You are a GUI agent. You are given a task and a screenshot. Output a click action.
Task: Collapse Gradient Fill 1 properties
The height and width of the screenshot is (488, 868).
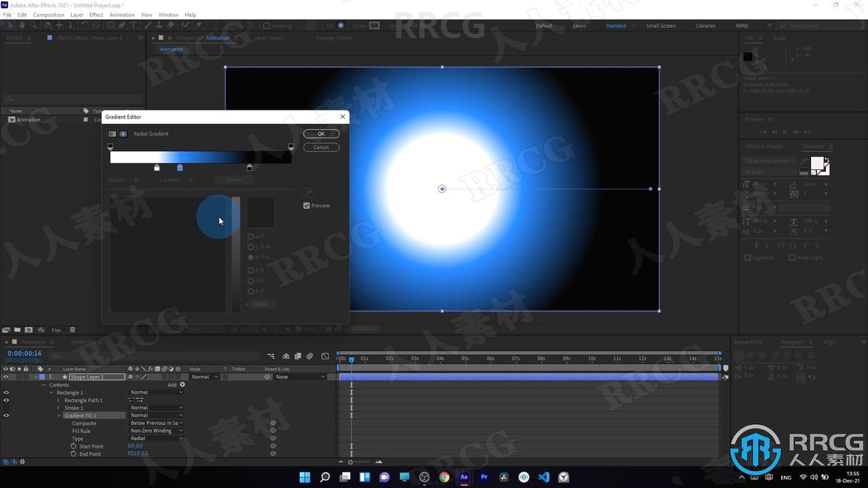pyautogui.click(x=58, y=415)
